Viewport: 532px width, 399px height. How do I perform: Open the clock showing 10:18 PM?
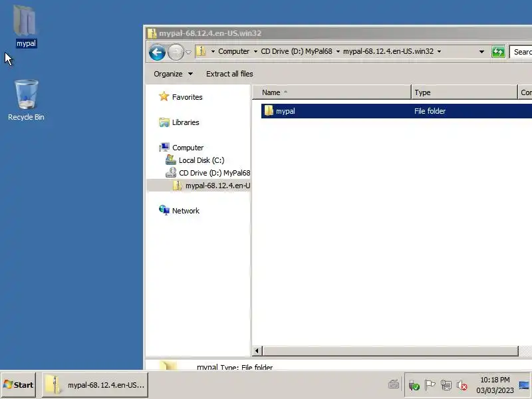pyautogui.click(x=495, y=385)
